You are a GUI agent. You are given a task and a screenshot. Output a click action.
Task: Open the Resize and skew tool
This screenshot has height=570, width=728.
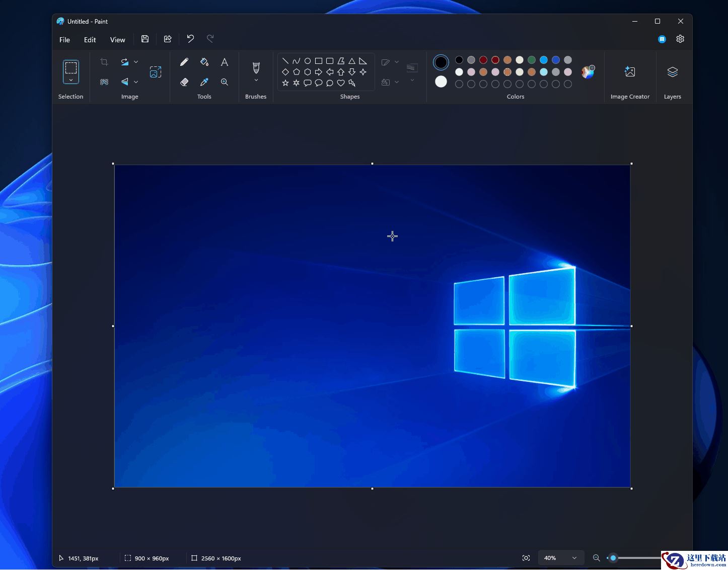pos(156,72)
